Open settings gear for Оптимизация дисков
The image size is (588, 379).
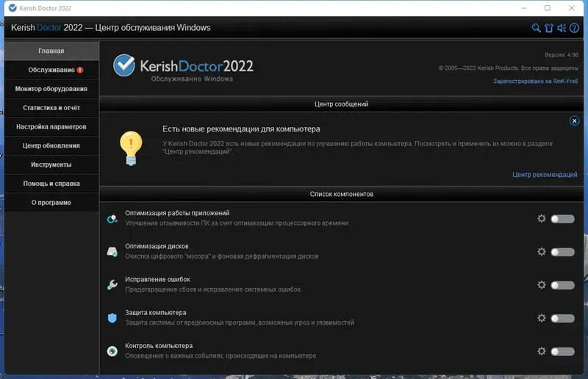click(x=541, y=251)
